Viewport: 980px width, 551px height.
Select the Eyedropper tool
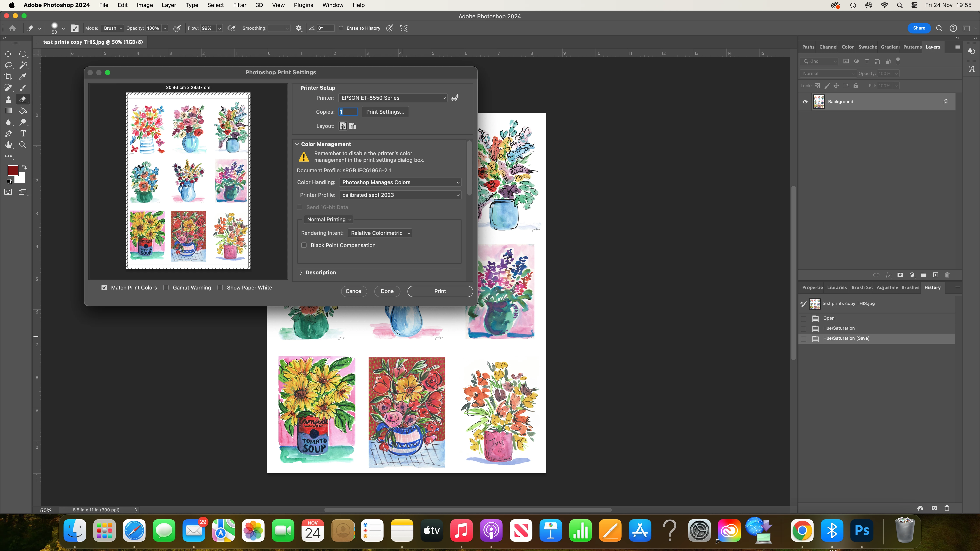23,77
